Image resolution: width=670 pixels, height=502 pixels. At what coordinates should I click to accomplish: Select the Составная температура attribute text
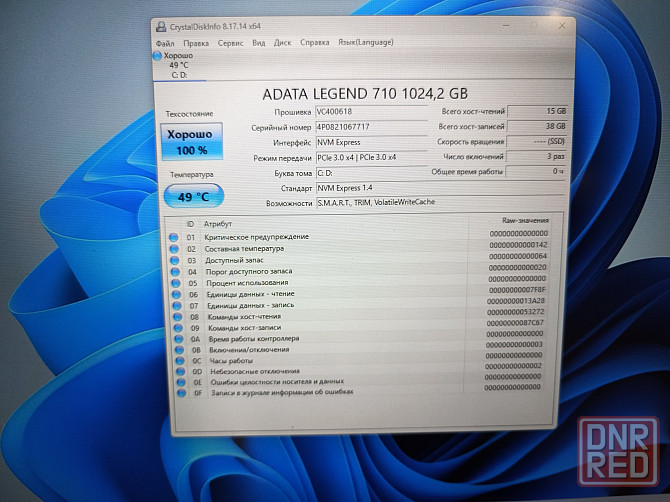(244, 249)
